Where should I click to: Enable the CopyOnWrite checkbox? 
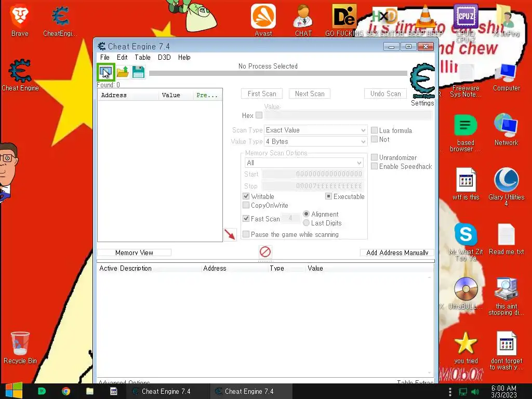[x=246, y=205]
